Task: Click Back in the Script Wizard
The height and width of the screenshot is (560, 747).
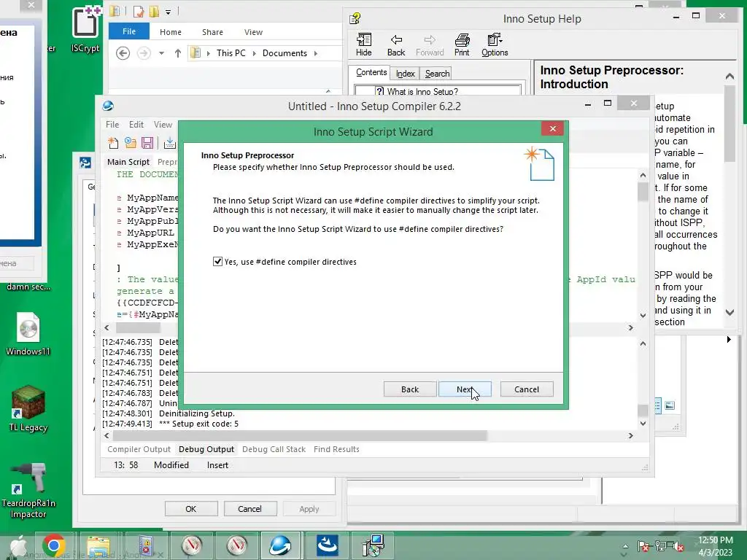Action: (x=410, y=389)
